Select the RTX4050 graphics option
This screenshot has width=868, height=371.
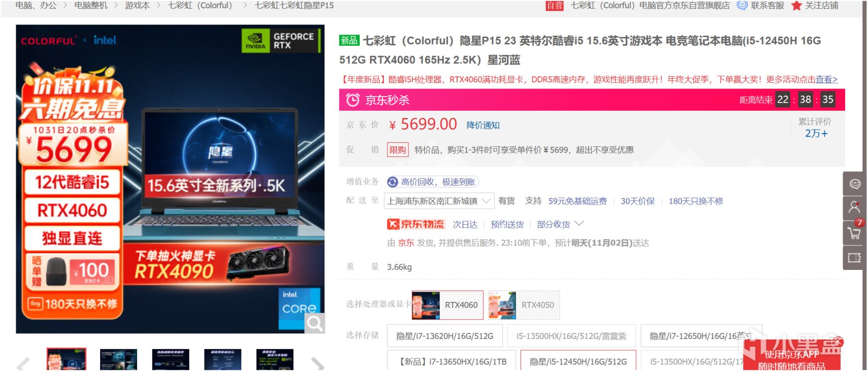(524, 305)
